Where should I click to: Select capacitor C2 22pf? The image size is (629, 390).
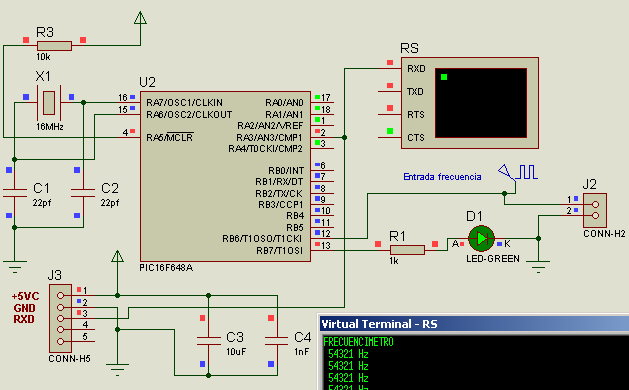pos(83,193)
